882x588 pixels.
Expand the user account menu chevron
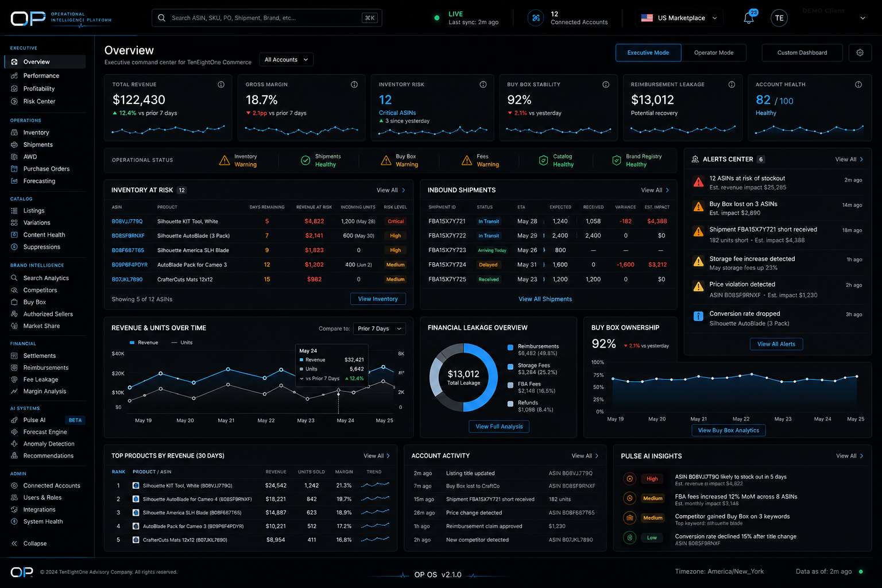(862, 18)
